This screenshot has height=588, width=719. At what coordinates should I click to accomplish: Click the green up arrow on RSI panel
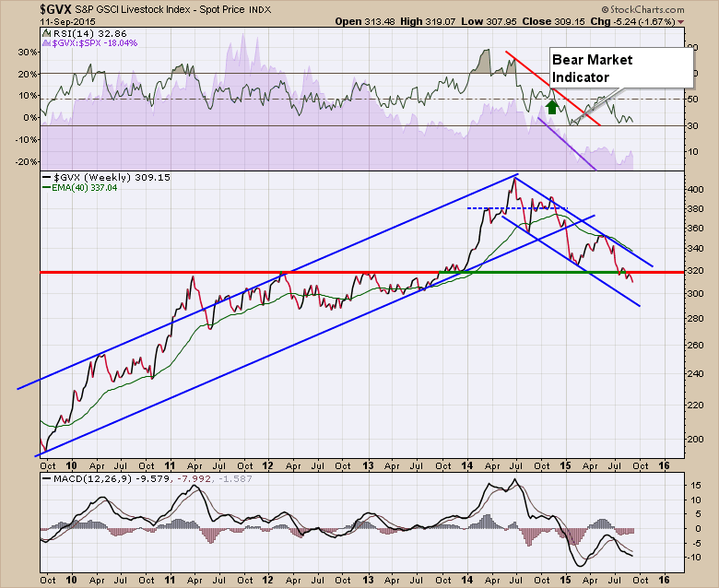pyautogui.click(x=552, y=107)
